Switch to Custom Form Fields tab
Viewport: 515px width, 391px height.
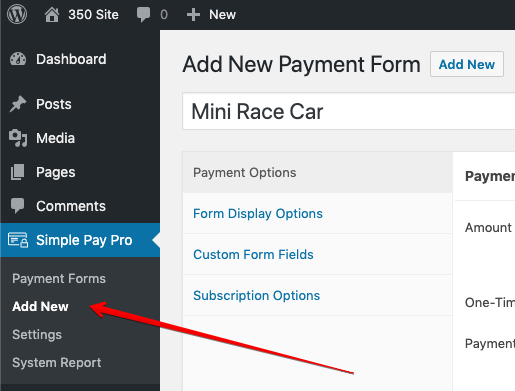click(253, 254)
